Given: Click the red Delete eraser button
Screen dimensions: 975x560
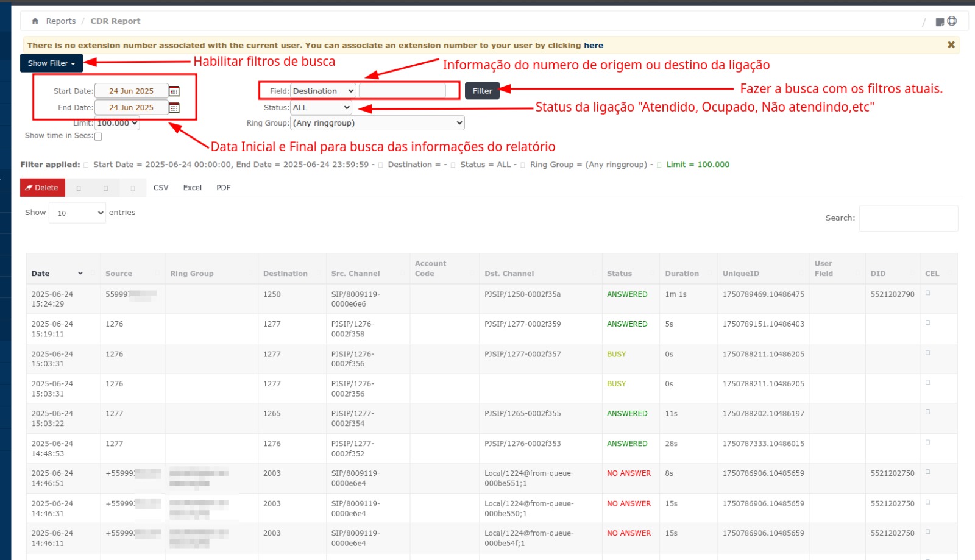Looking at the screenshot, I should click(42, 188).
